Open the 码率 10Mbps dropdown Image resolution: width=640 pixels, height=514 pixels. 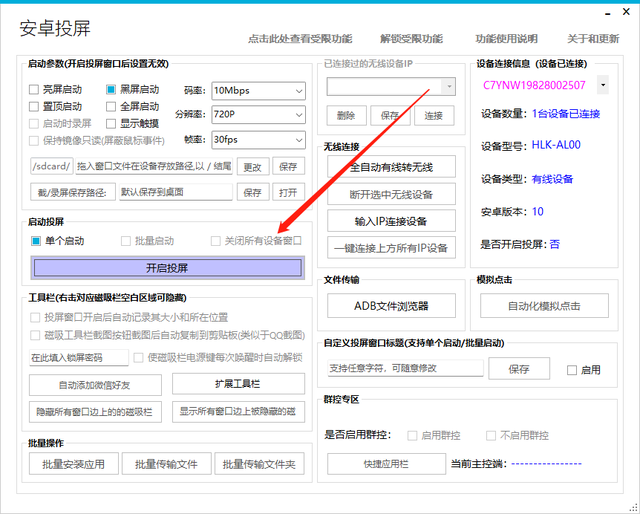[x=258, y=91]
